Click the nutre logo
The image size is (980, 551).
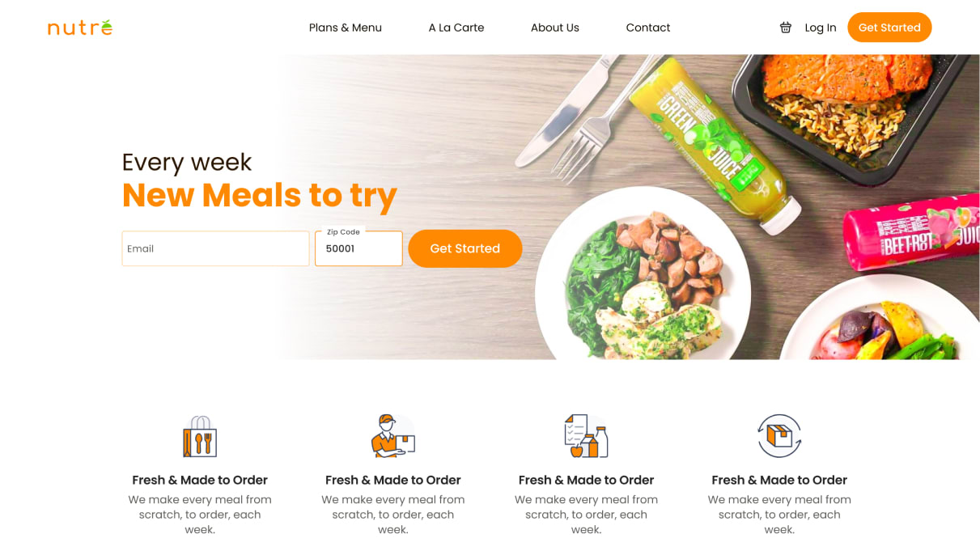[80, 28]
